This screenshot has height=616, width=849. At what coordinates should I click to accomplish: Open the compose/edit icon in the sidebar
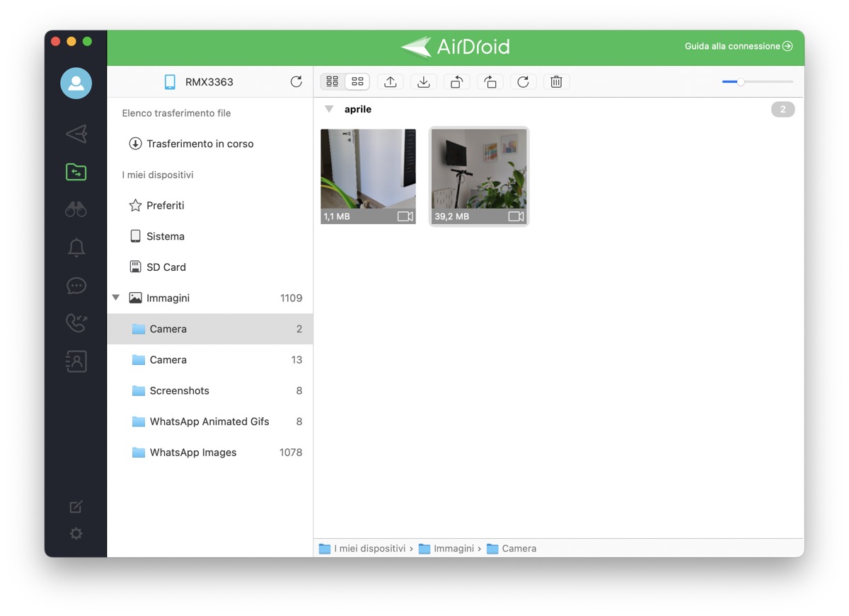(76, 506)
